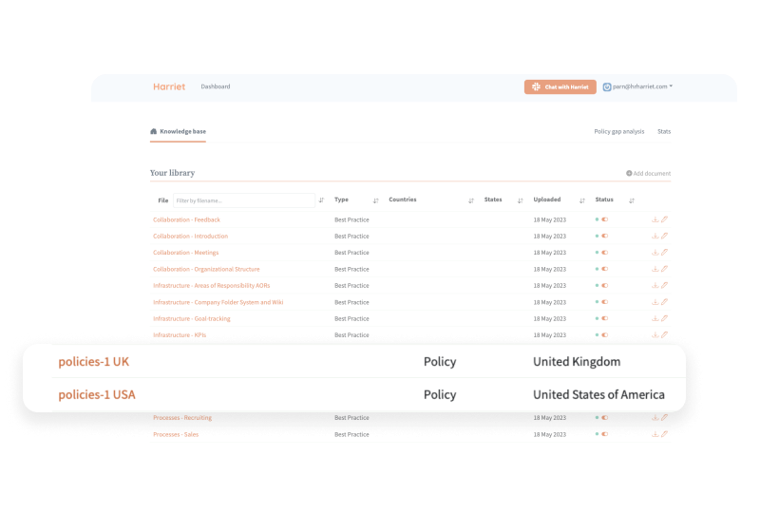Toggle status of Infrastructure - Areas of Responsibility

click(605, 285)
